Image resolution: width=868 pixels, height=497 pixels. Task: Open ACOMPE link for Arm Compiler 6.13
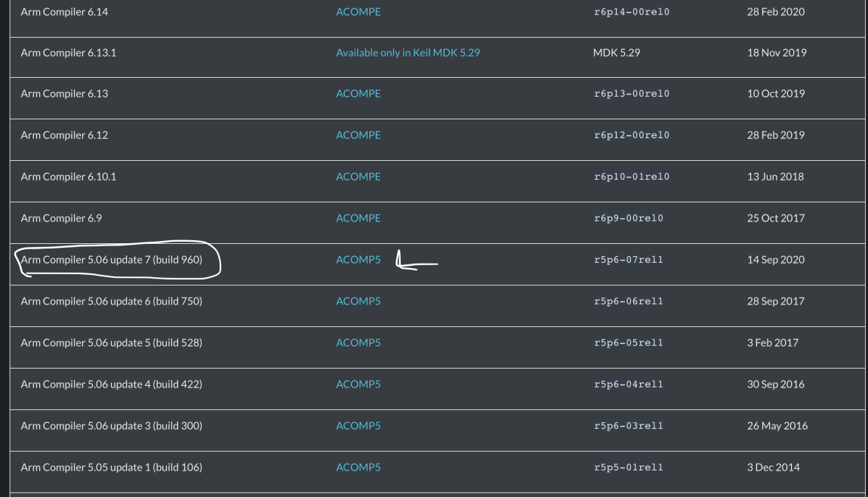(x=358, y=93)
